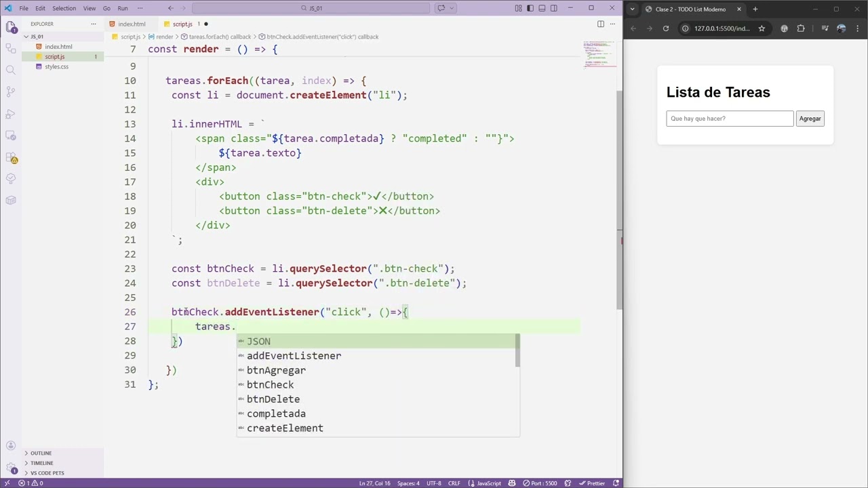Image resolution: width=868 pixels, height=488 pixels.
Task: Open the File menu
Action: 24,8
